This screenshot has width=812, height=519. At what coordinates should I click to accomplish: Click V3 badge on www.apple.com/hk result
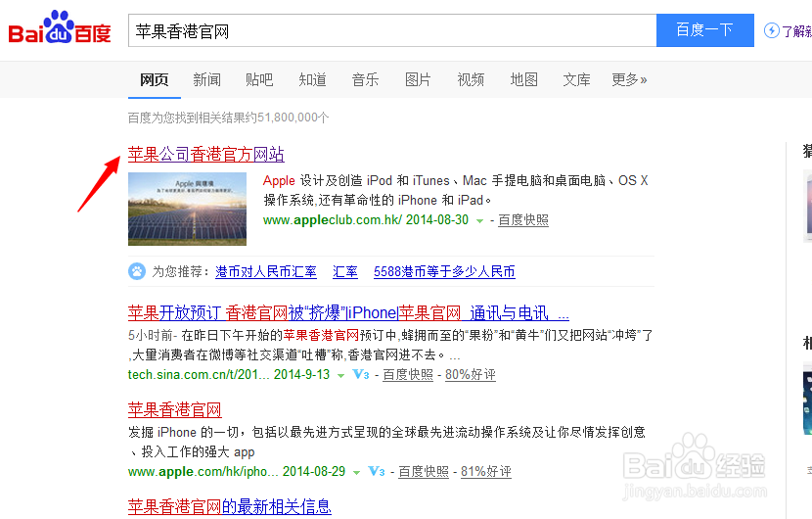(376, 471)
